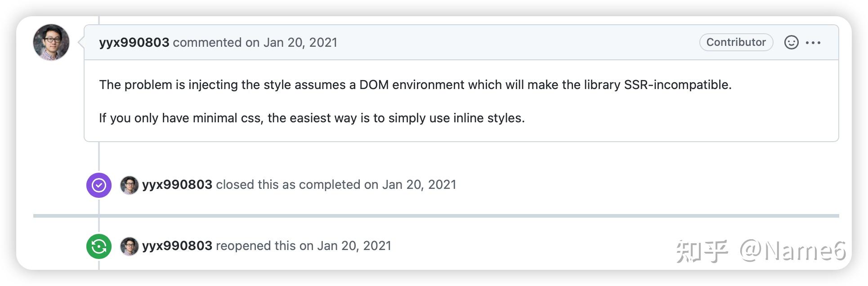Open comment timestamp 'on Jan 20, 2021'
The height and width of the screenshot is (286, 868).
tap(291, 43)
